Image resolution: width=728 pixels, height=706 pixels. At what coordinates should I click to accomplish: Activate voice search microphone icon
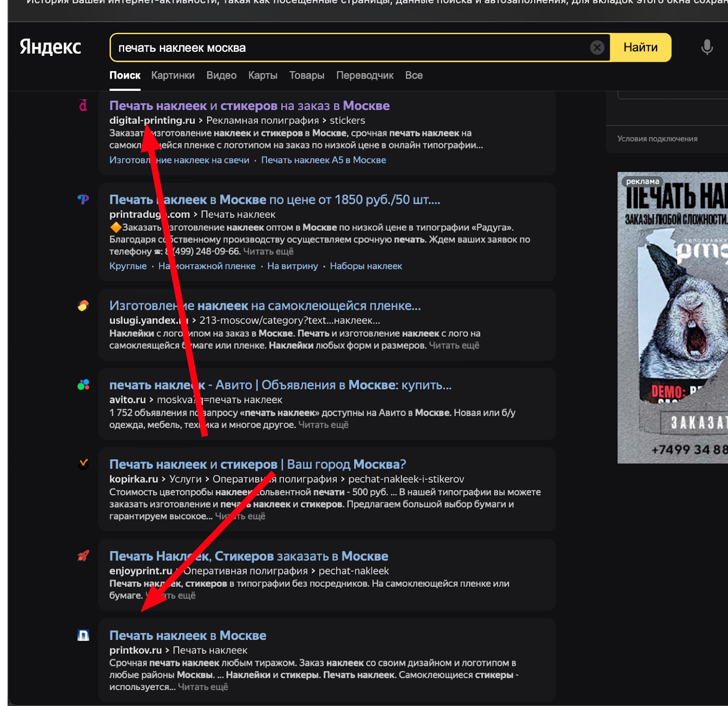point(707,47)
